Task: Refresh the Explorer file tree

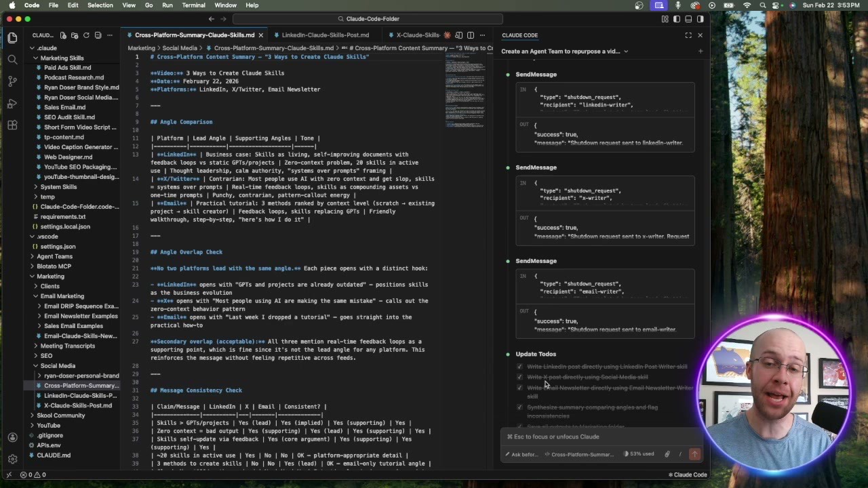Action: click(x=86, y=35)
